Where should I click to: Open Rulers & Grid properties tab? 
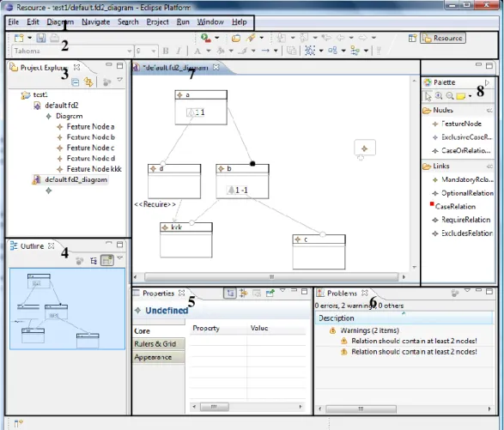159,344
